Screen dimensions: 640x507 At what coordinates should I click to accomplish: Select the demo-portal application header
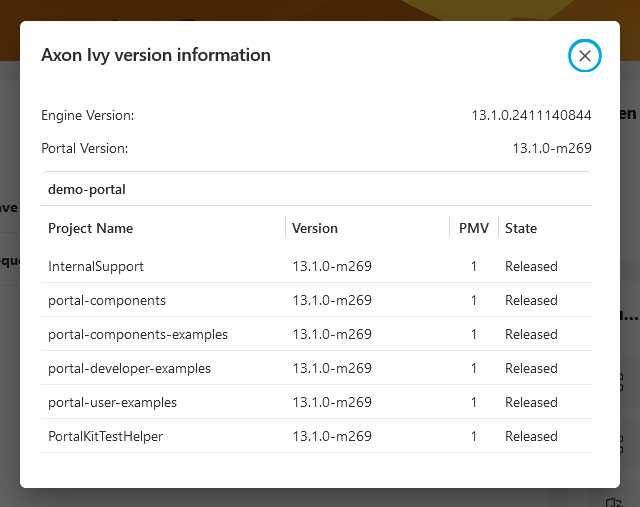[316, 189]
